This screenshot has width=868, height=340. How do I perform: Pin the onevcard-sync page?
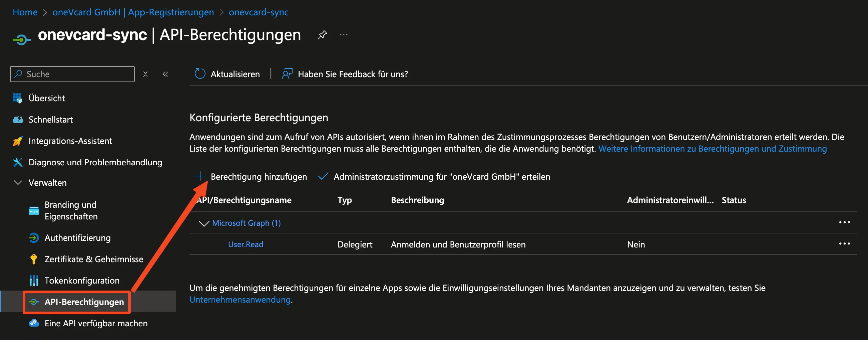(322, 34)
